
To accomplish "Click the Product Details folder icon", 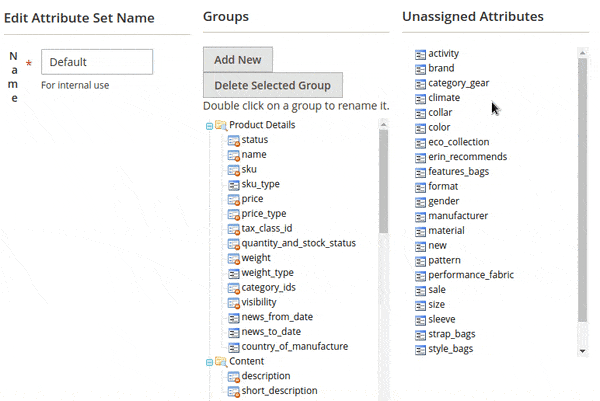I will tap(221, 125).
